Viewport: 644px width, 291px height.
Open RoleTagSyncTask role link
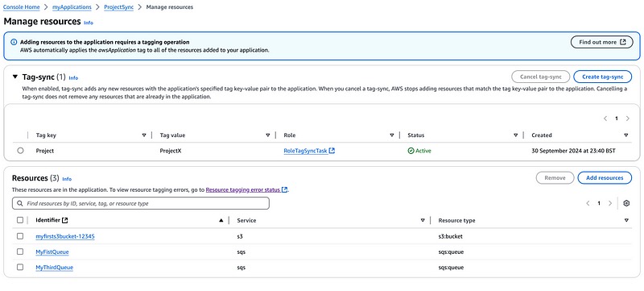click(306, 151)
